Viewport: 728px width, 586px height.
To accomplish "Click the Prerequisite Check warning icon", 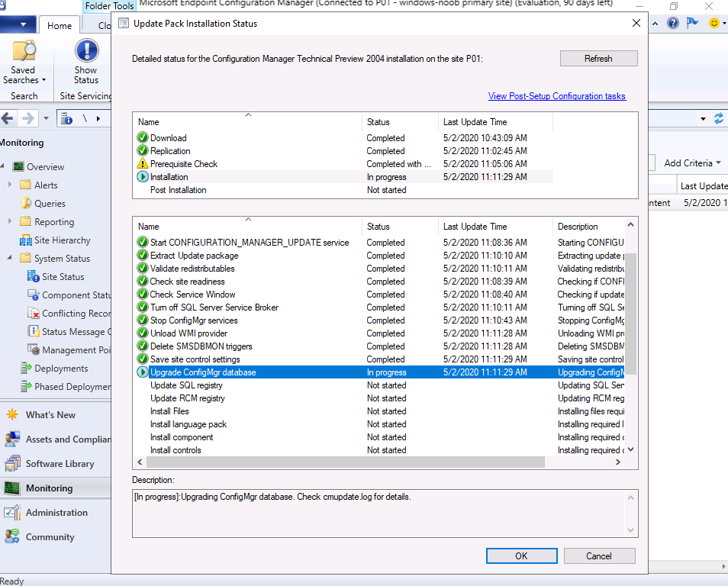I will [x=143, y=163].
